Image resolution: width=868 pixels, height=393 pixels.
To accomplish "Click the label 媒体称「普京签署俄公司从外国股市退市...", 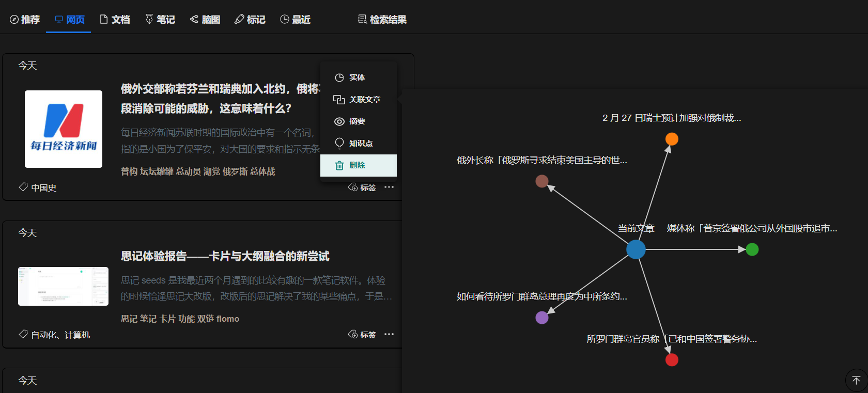I will tap(752, 228).
